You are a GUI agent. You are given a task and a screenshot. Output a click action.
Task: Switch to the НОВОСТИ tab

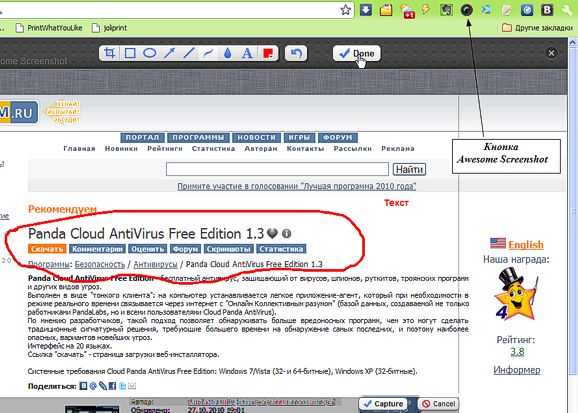[257, 138]
